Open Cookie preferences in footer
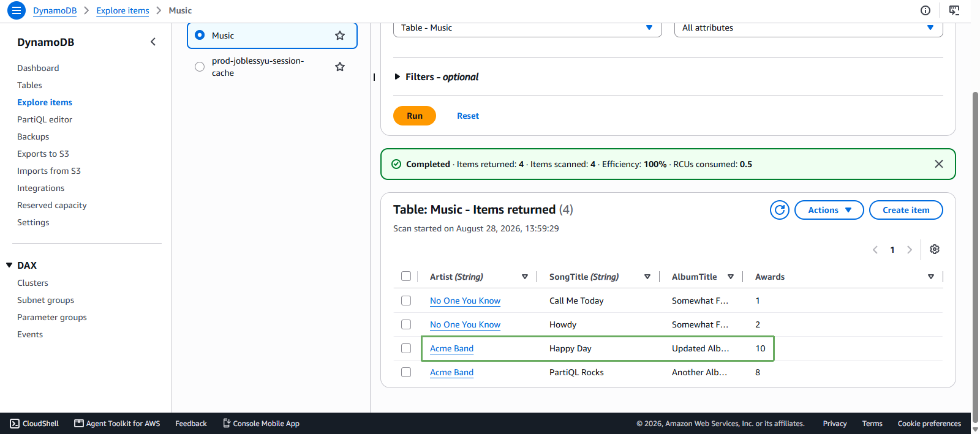Image resolution: width=980 pixels, height=434 pixels. (x=929, y=424)
